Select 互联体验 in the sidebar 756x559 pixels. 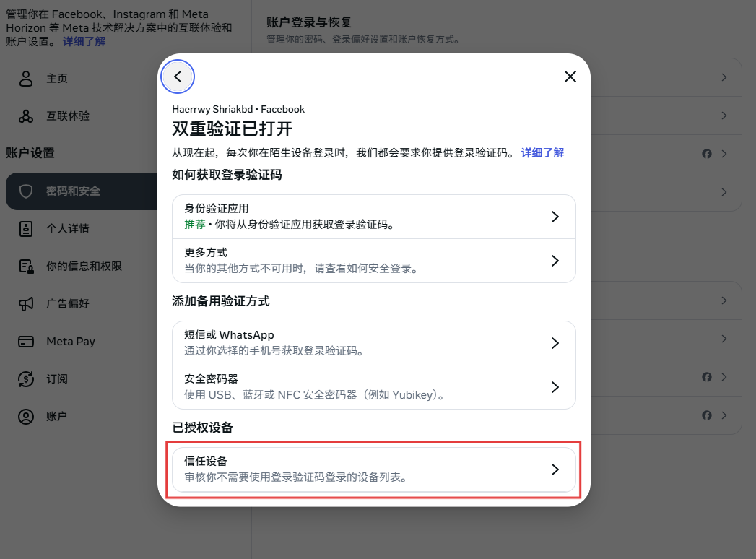pos(82,116)
